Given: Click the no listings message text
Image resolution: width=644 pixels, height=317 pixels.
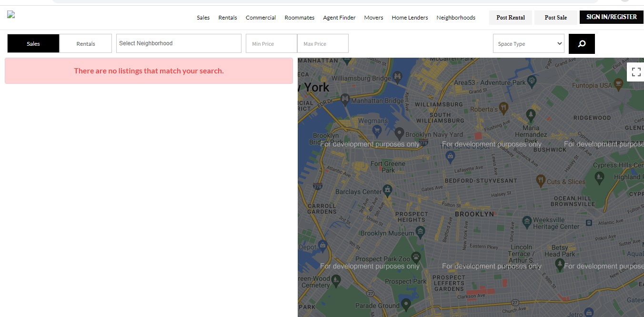Looking at the screenshot, I should (x=149, y=71).
